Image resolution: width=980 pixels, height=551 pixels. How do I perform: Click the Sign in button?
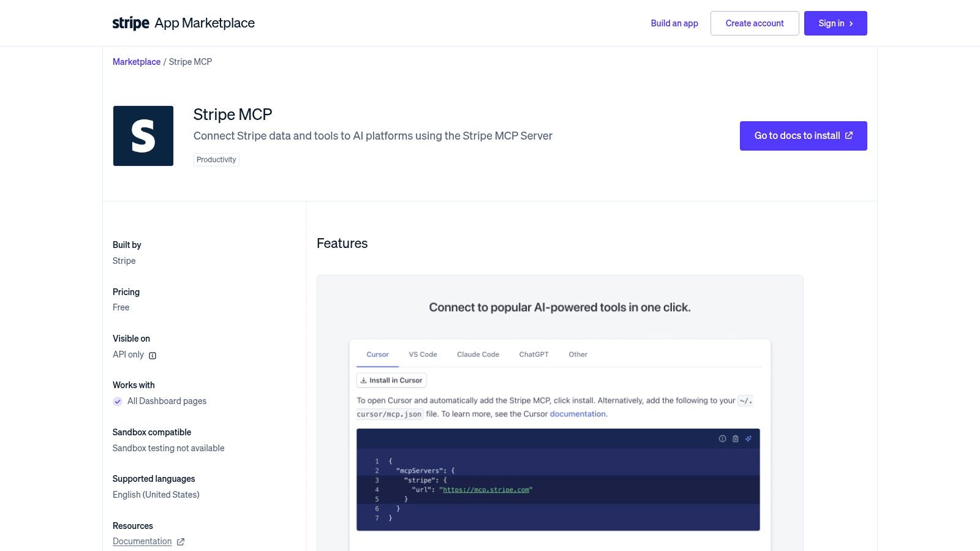(x=835, y=23)
